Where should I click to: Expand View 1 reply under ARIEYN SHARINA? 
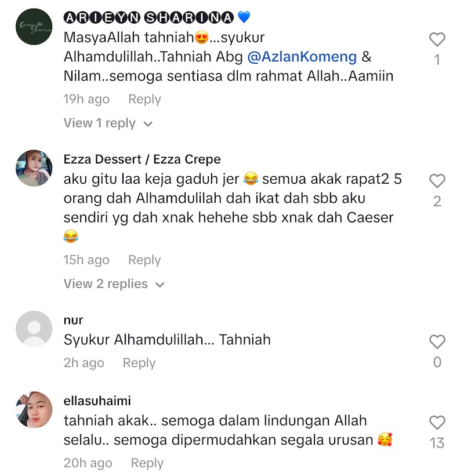108,123
